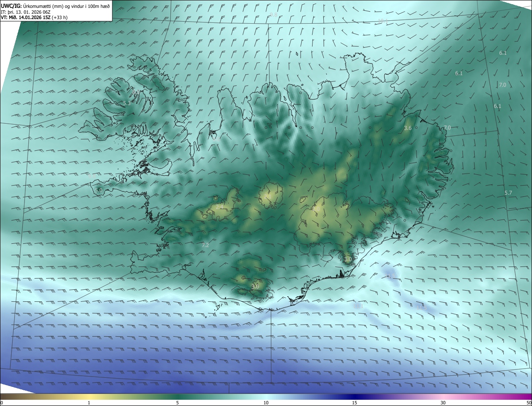Screen dimensions: 532x406
Task: Click the initial time line "IT: þri. 13. 01. 2026 06Z"
Action: (26, 12)
